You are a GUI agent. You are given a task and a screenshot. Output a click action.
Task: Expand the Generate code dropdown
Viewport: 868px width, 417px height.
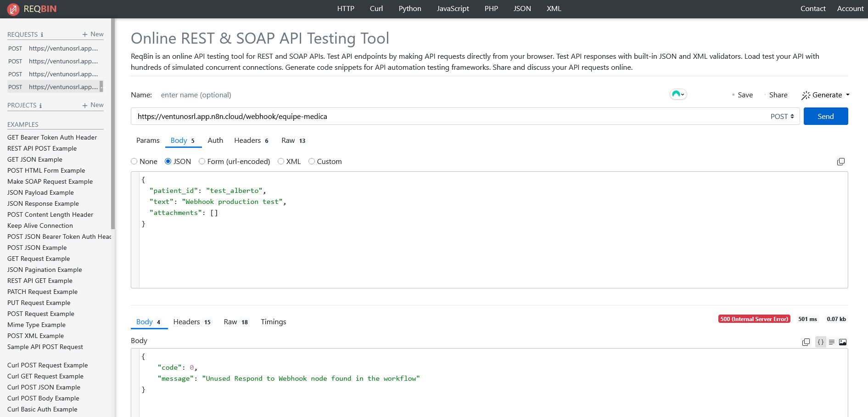[x=825, y=95]
